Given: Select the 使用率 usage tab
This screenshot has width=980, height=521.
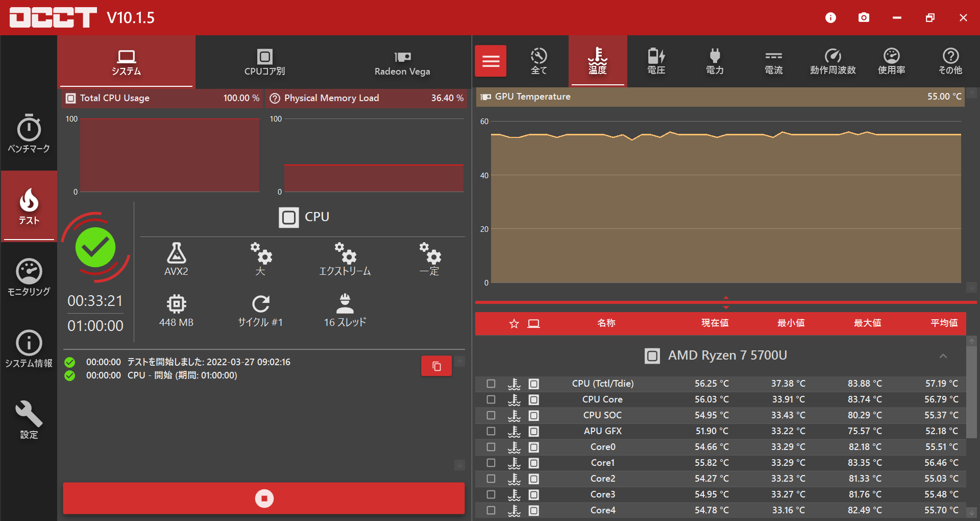Looking at the screenshot, I should [892, 61].
